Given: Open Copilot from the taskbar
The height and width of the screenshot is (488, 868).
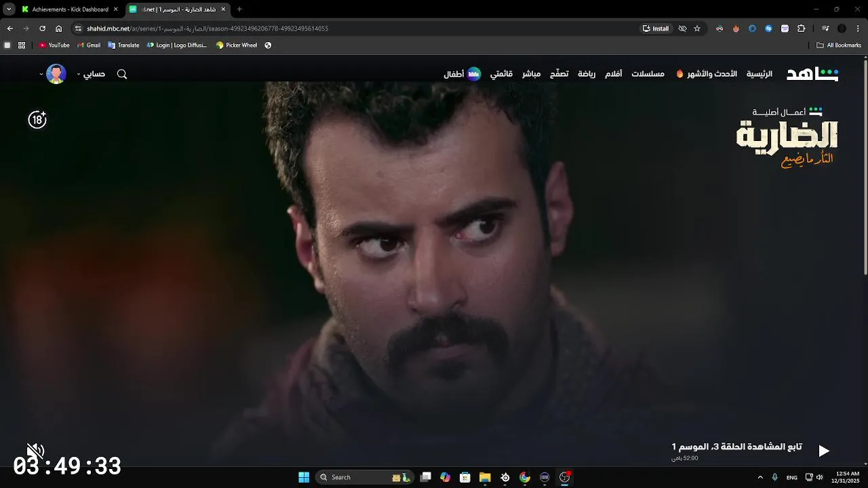Looking at the screenshot, I should coord(445,477).
